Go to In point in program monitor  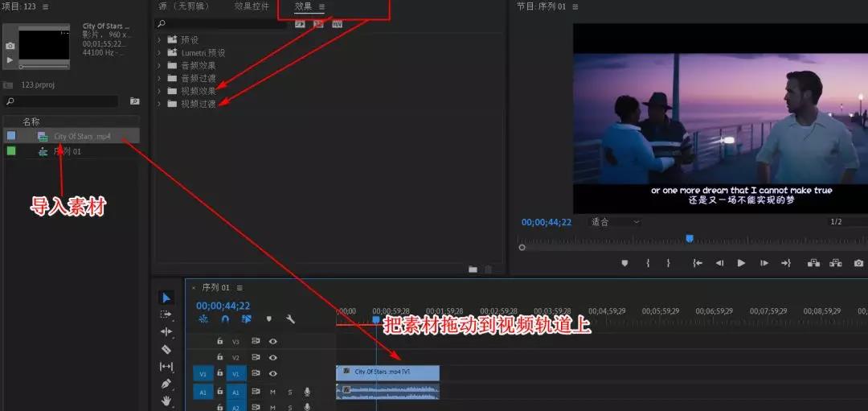point(698,263)
